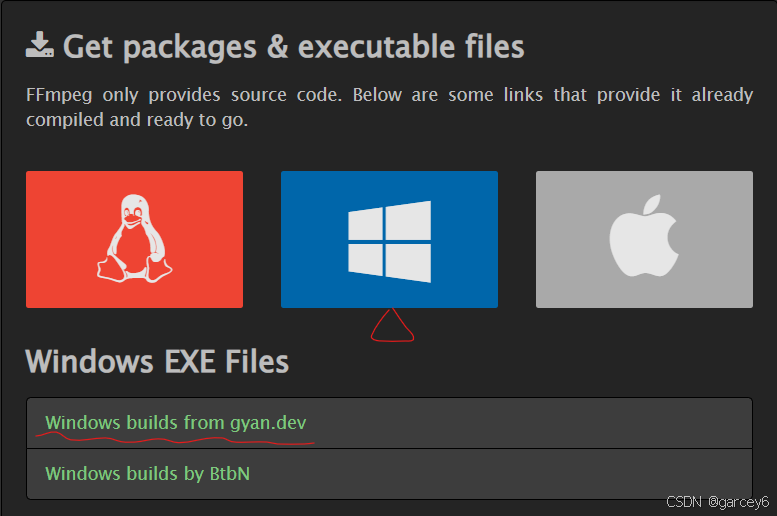Viewport: 777px width, 516px height.
Task: Open Windows builds by BtbN link
Action: [147, 473]
